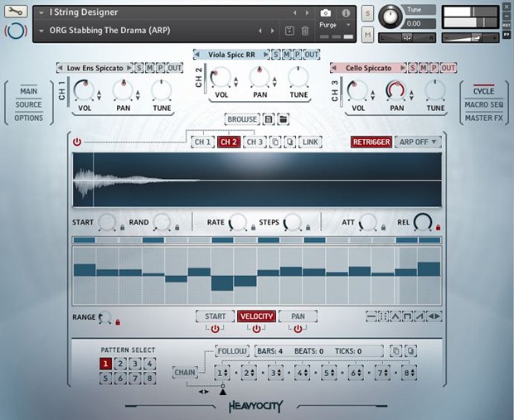Select the PAN sequencer mode button
The width and height of the screenshot is (514, 420).
[x=298, y=316]
